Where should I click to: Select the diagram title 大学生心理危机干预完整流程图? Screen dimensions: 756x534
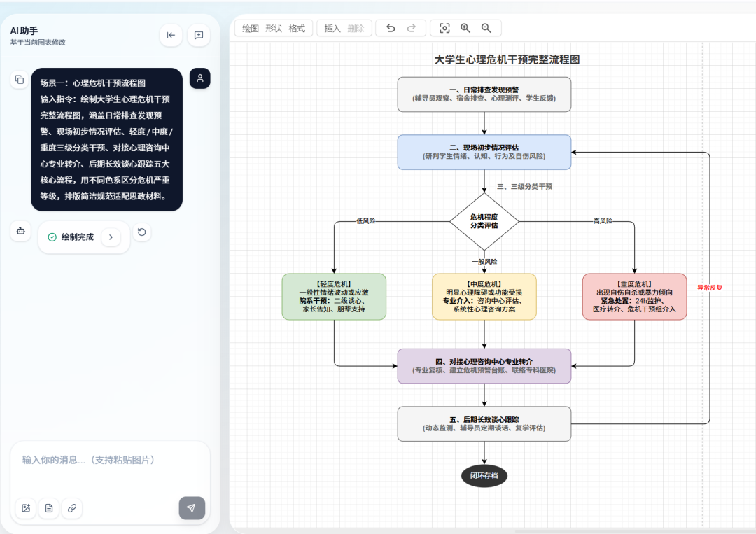(x=507, y=59)
